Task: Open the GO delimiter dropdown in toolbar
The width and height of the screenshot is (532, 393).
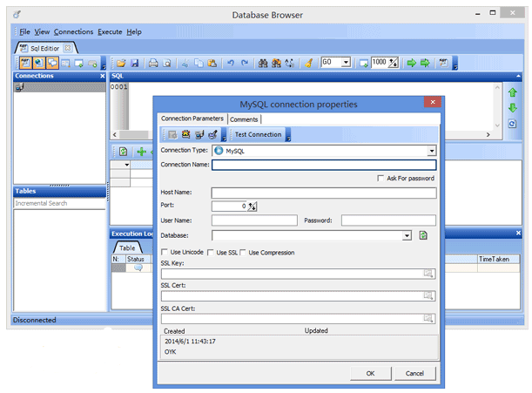Action: (x=347, y=63)
